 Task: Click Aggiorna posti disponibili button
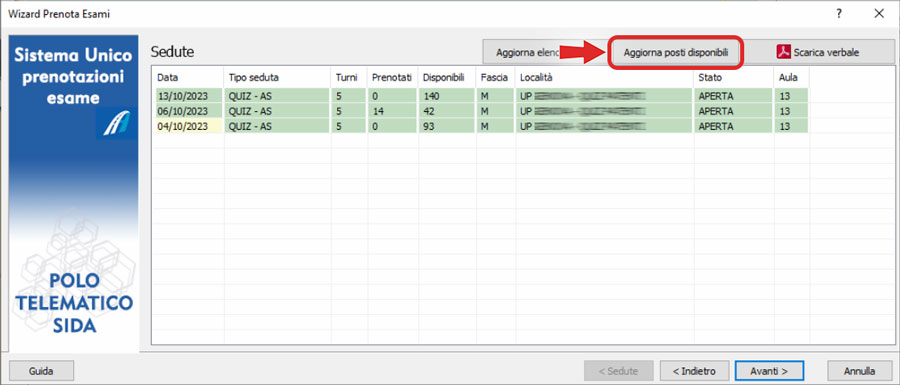(x=676, y=53)
